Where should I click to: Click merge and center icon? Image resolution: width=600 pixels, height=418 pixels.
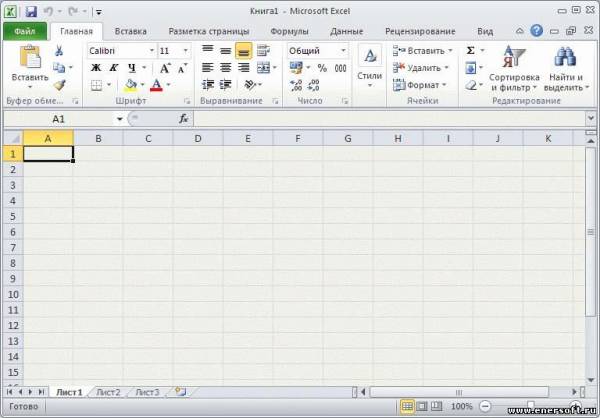[x=264, y=68]
